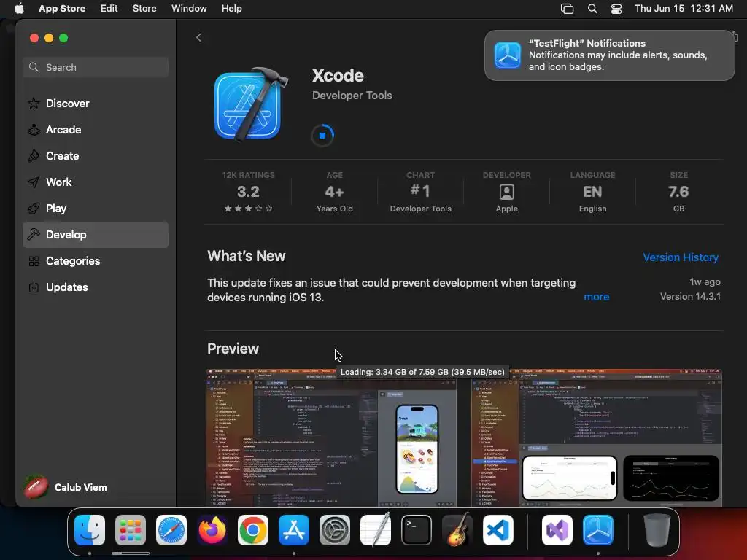This screenshot has width=747, height=560.
Task: Open Control Center in menu bar
Action: [x=616, y=9]
